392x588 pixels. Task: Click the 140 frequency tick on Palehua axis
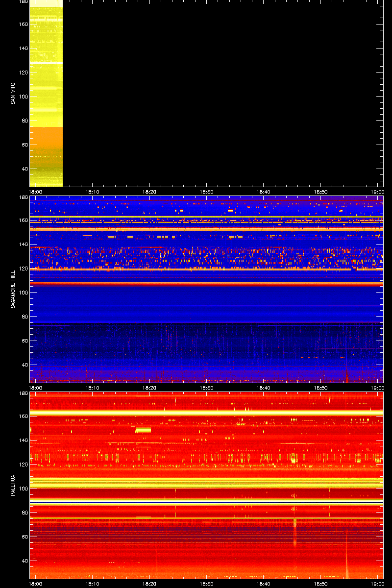[x=23, y=441]
